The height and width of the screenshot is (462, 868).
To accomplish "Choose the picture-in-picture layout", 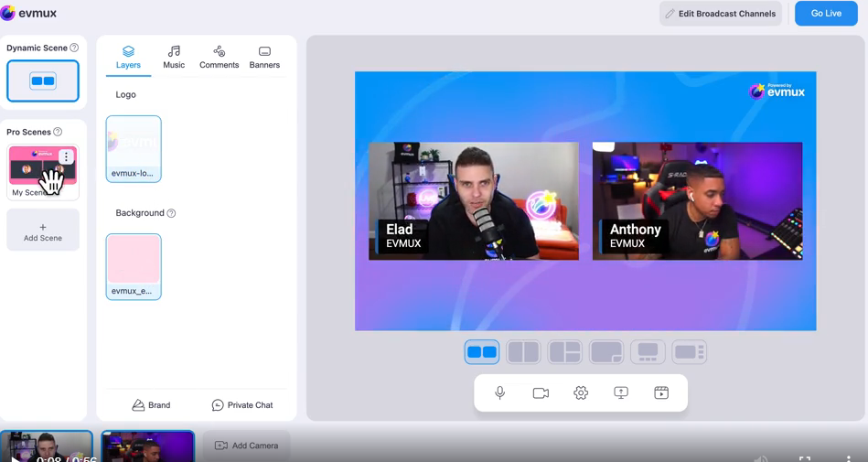I will click(x=606, y=352).
